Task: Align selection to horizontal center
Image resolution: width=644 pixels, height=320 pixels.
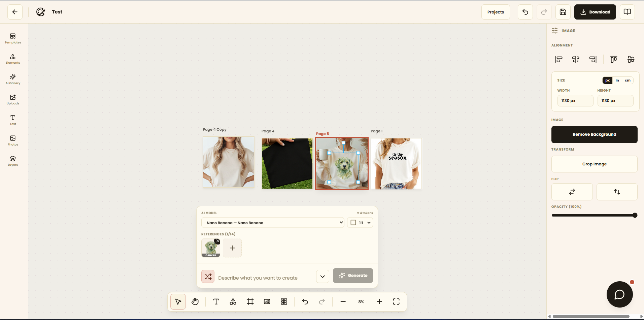Action: pyautogui.click(x=576, y=59)
